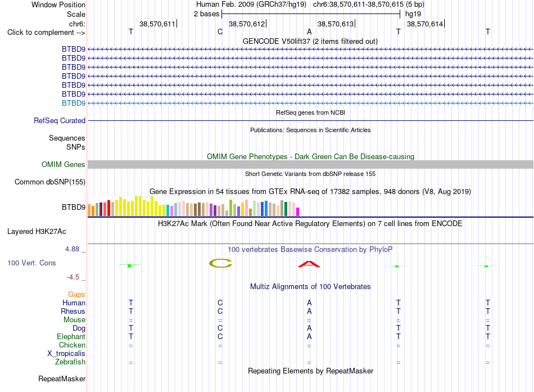534x392 pixels.
Task: Click the SNPs track label
Action: 76,147
